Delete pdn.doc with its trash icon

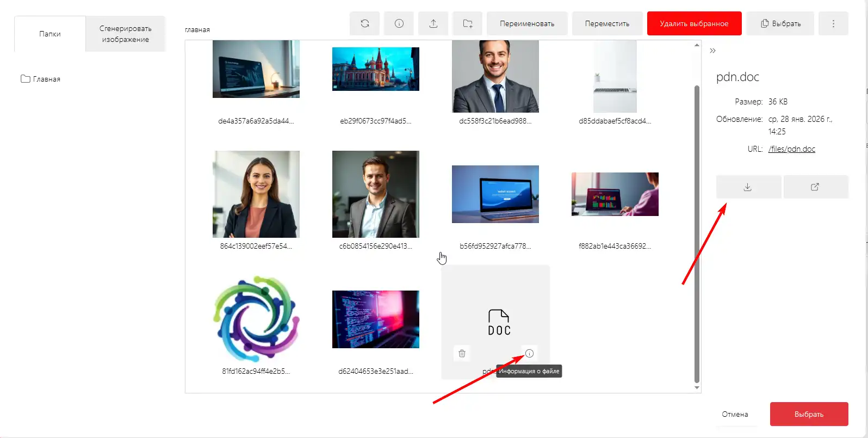click(x=462, y=354)
